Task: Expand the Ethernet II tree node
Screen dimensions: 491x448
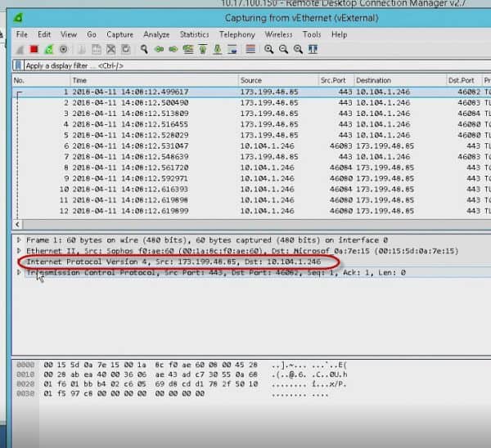Action: 20,251
